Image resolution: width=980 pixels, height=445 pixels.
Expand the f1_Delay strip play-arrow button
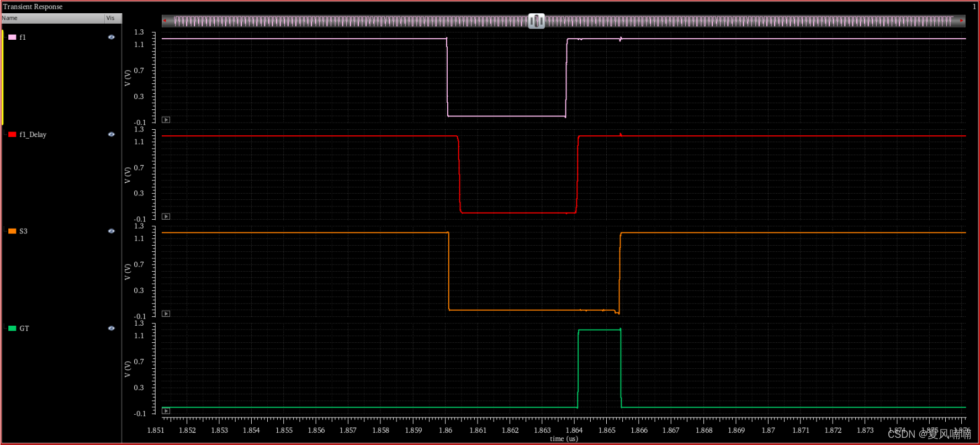[166, 216]
